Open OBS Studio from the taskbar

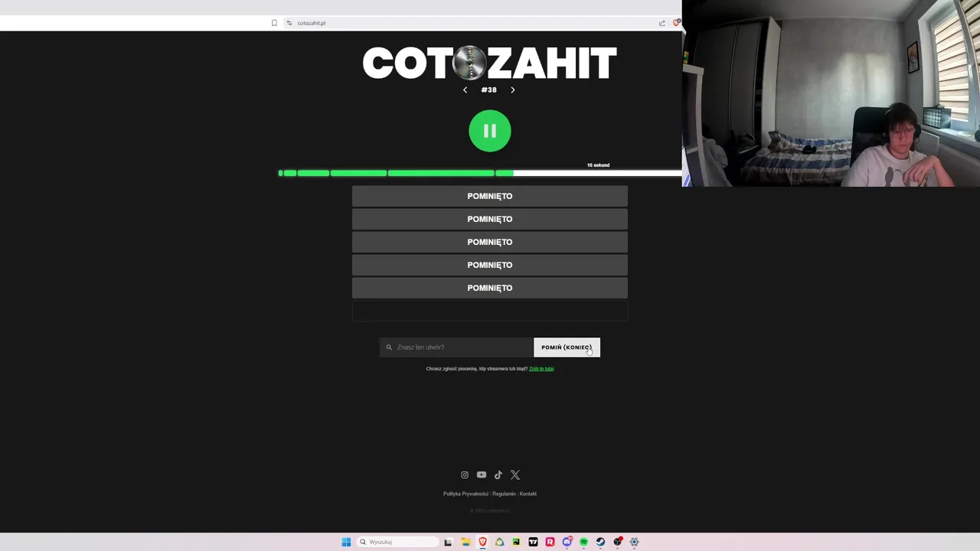617,542
